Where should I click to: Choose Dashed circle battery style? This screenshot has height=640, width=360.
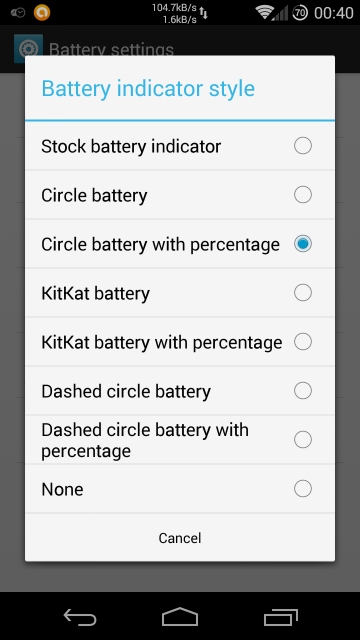coord(180,391)
